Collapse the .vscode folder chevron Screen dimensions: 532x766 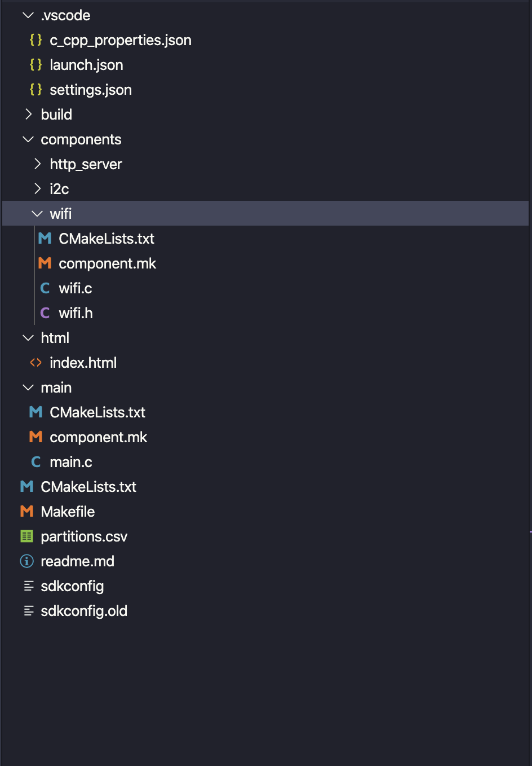pos(28,15)
